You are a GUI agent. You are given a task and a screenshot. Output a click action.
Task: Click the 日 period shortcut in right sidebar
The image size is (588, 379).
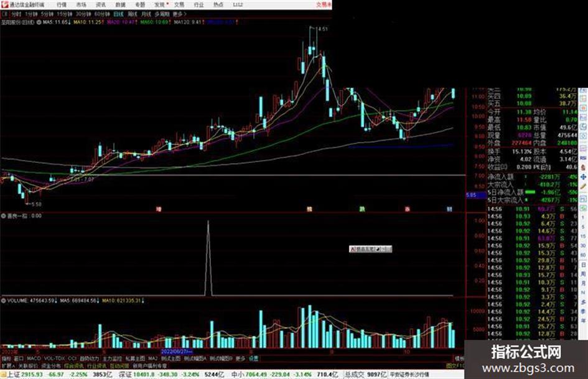click(583, 264)
